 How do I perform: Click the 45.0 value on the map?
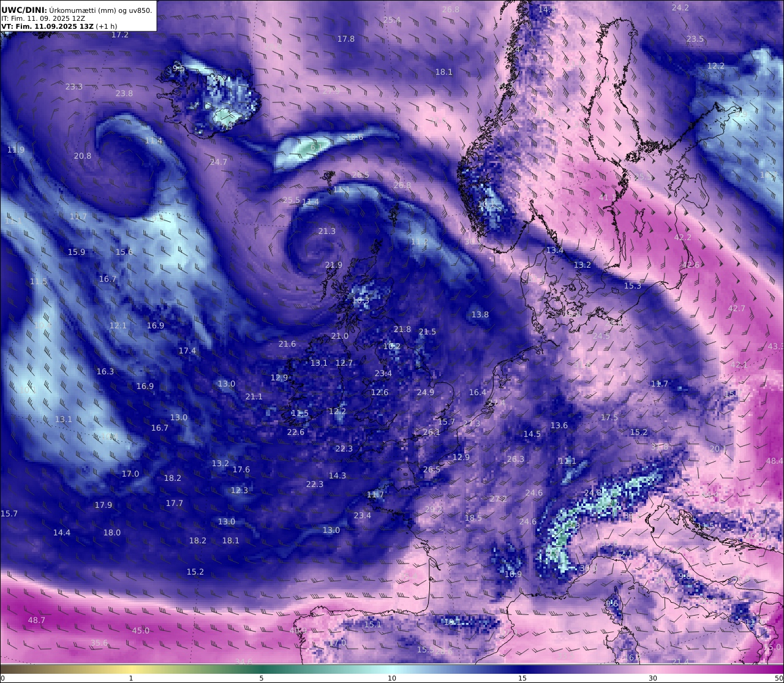[141, 631]
